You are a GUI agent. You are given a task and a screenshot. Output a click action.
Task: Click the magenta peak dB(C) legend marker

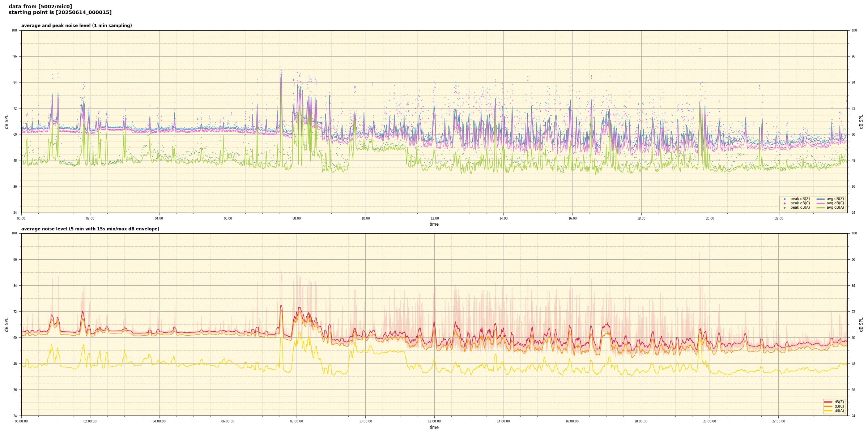tap(784, 203)
